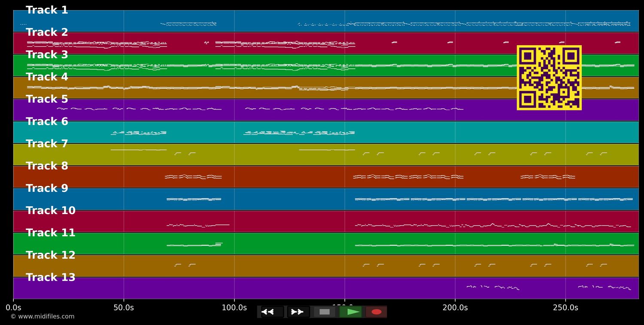Select the Track 5 label

tap(47, 99)
